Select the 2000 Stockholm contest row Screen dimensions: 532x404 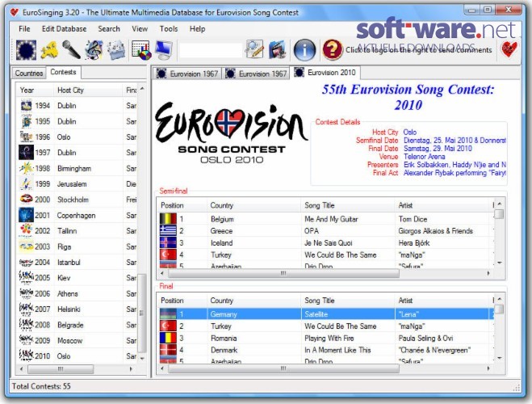tap(77, 200)
